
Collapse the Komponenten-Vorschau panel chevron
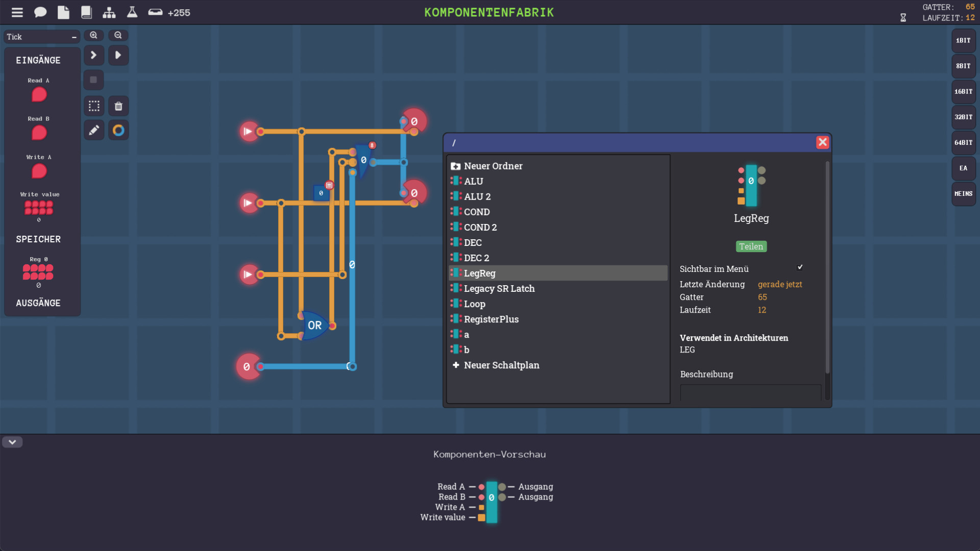[x=12, y=442]
